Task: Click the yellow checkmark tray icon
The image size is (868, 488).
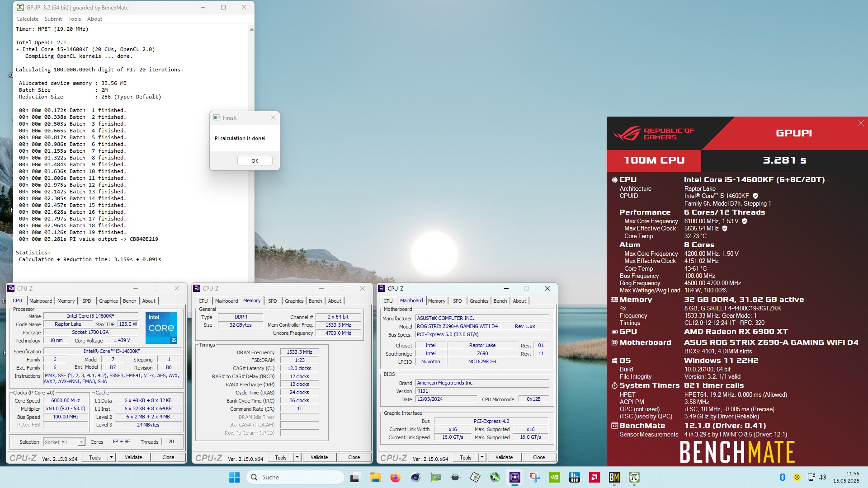Action: pos(797,477)
